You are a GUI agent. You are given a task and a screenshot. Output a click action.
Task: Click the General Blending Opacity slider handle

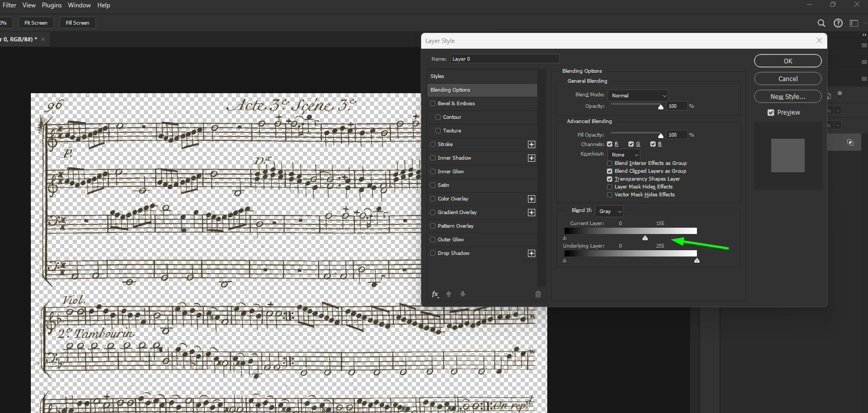(661, 107)
